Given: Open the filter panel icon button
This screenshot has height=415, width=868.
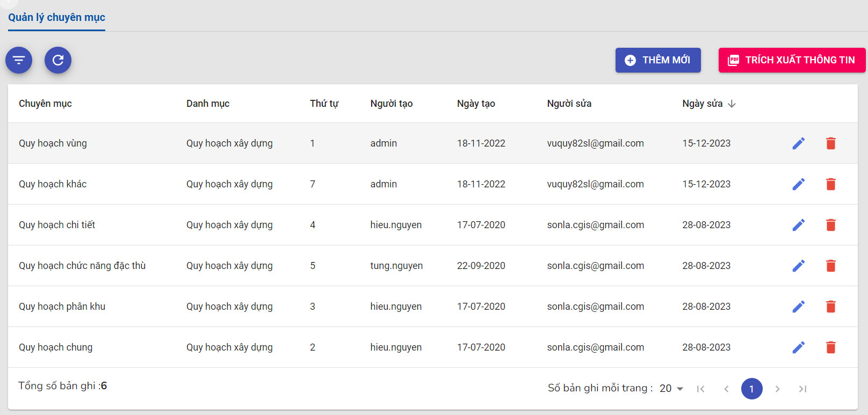Looking at the screenshot, I should tap(19, 60).
